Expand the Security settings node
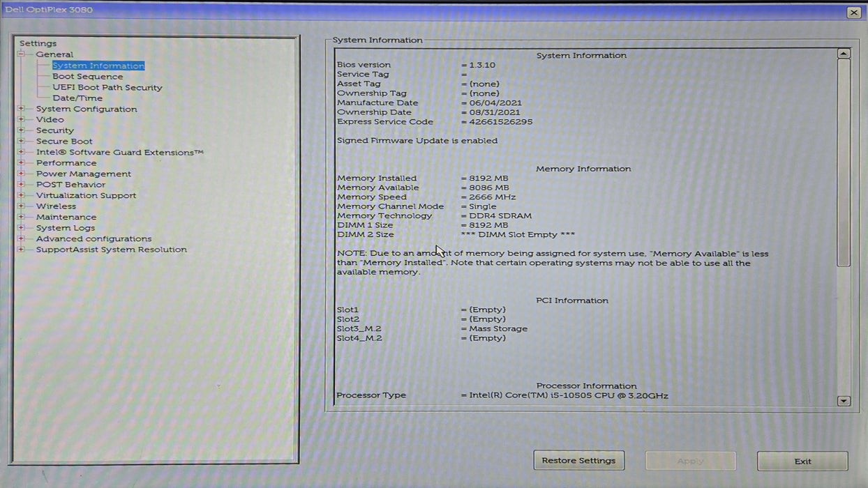 [21, 130]
